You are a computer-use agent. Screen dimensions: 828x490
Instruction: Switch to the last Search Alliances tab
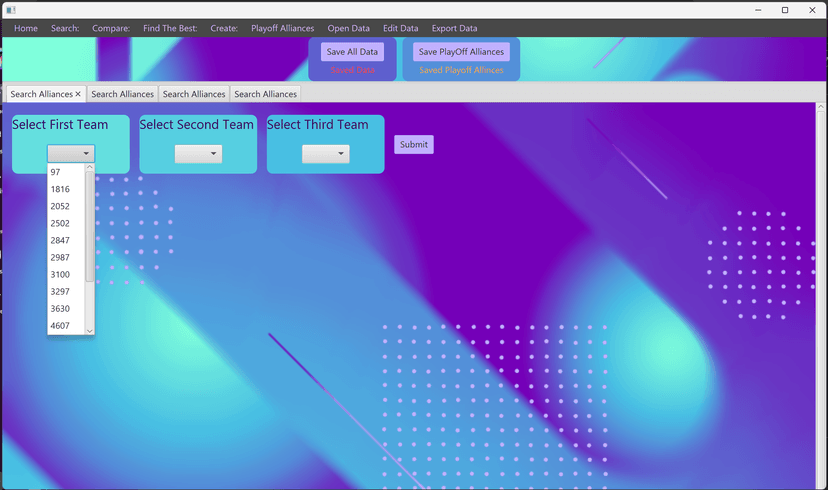265,94
